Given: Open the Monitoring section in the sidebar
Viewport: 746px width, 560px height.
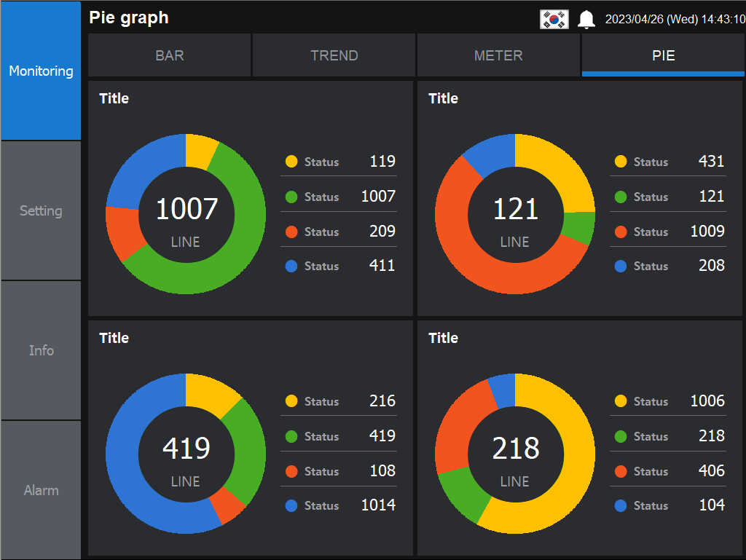Looking at the screenshot, I should pyautogui.click(x=40, y=71).
